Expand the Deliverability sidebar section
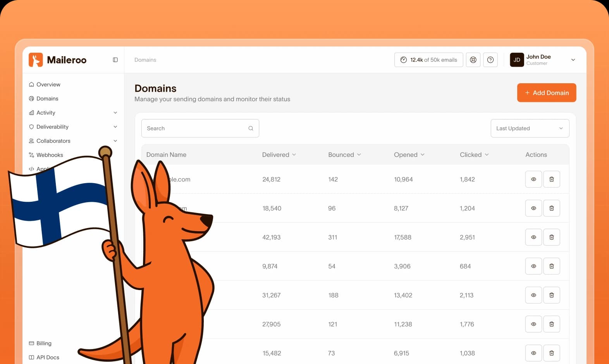This screenshot has height=364, width=609. pyautogui.click(x=73, y=127)
